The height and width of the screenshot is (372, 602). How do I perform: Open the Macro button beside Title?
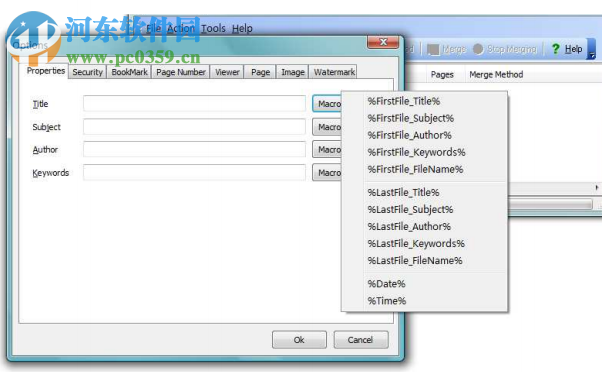pyautogui.click(x=327, y=104)
